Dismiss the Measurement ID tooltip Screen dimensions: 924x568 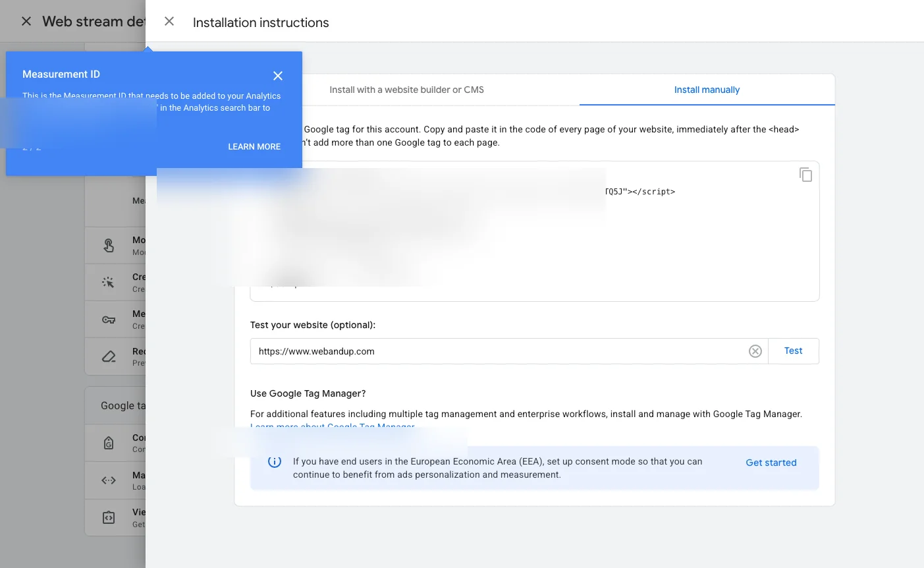point(277,76)
